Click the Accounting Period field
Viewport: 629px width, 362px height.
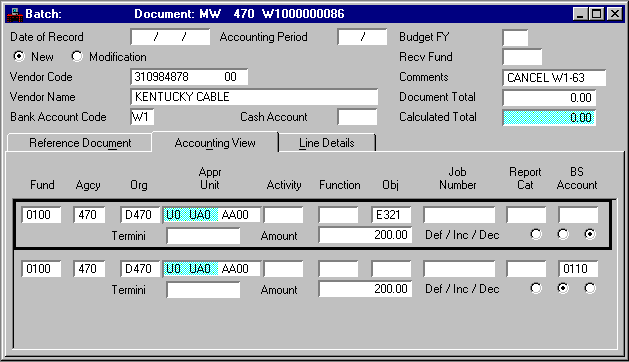[362, 37]
